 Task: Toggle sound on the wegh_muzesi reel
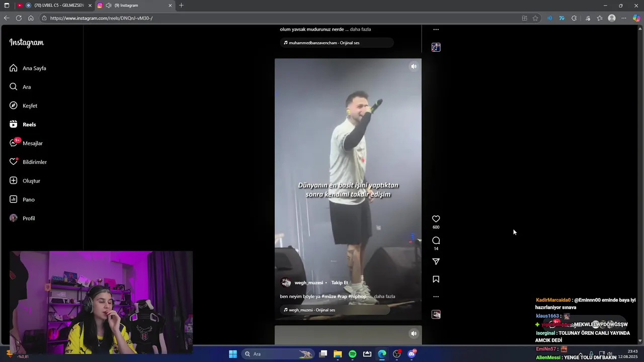pyautogui.click(x=414, y=66)
